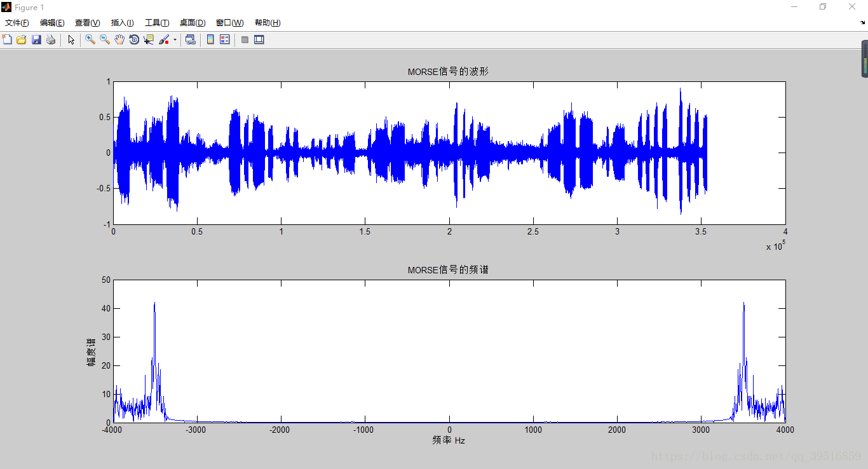Click the title 'MORSE信号的频谱'
This screenshot has width=868, height=469.
448,270
